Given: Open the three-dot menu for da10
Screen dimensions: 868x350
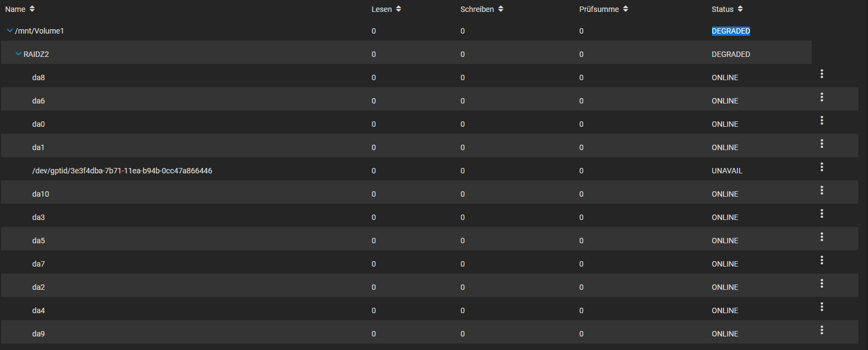Looking at the screenshot, I should 821,190.
